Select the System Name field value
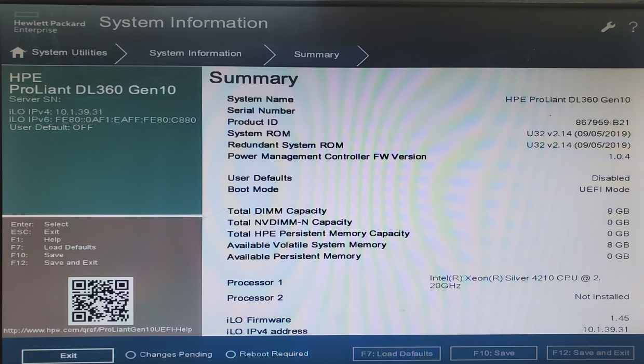Image resolution: width=644 pixels, height=364 pixels. (568, 99)
